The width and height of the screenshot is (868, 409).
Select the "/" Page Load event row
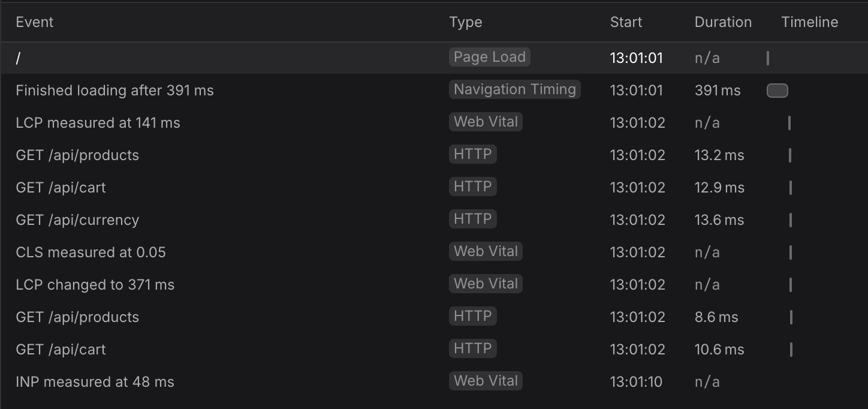tap(434, 58)
